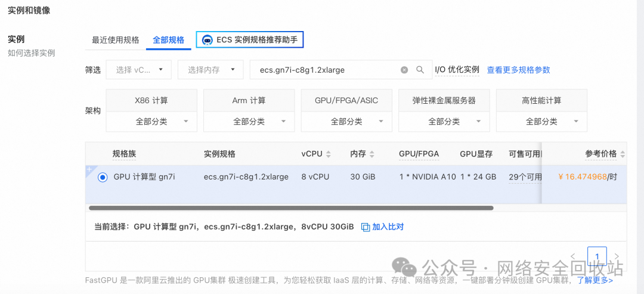Viewport: 644px width, 294px height.
Task: Go to previous page arrow
Action: click(574, 256)
